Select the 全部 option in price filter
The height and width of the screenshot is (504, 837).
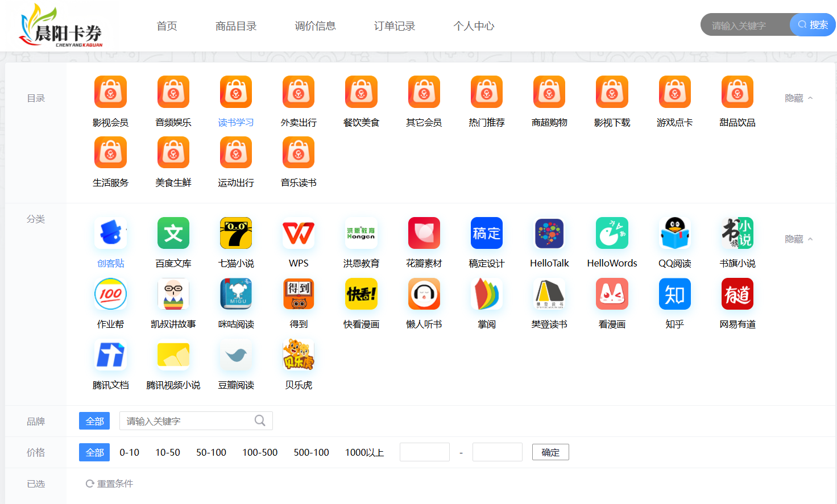click(x=94, y=452)
